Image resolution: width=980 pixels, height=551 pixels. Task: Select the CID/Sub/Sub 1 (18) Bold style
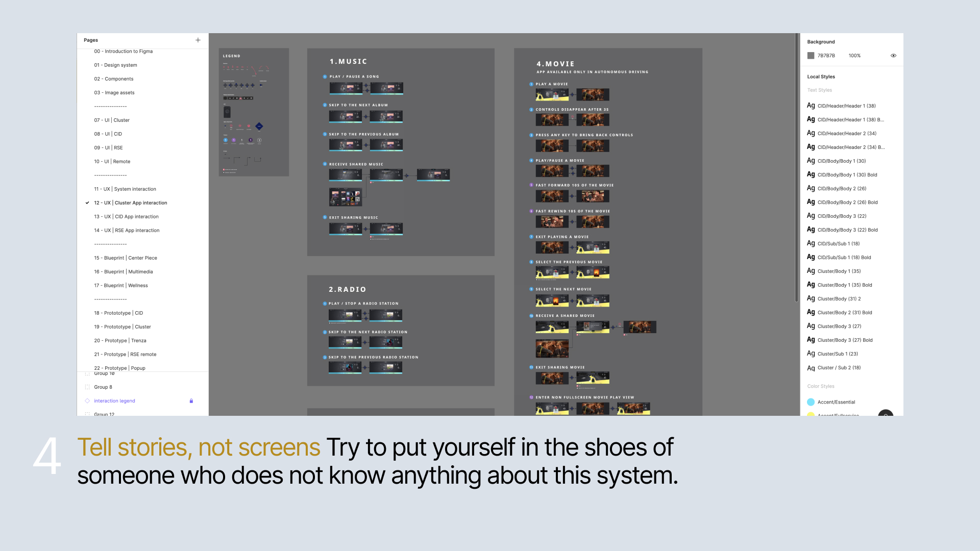(x=844, y=258)
